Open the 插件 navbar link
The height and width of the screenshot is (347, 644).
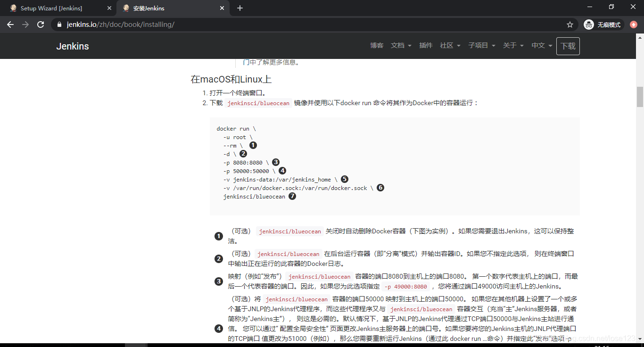pyautogui.click(x=426, y=46)
